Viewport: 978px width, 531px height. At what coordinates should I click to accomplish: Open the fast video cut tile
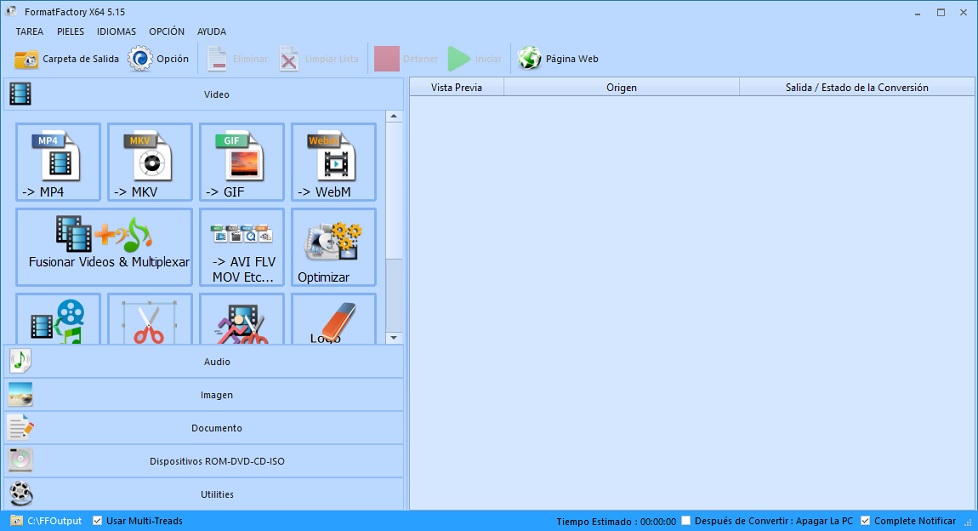tap(241, 319)
